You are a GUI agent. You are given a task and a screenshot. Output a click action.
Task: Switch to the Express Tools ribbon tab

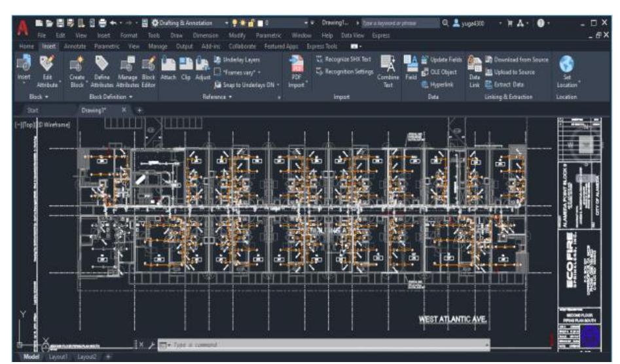tap(322, 46)
